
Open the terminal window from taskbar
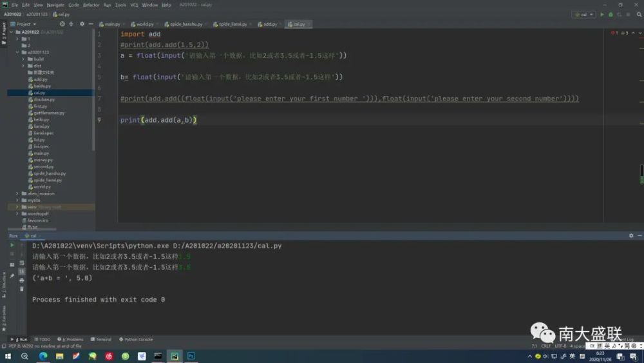coord(158,356)
